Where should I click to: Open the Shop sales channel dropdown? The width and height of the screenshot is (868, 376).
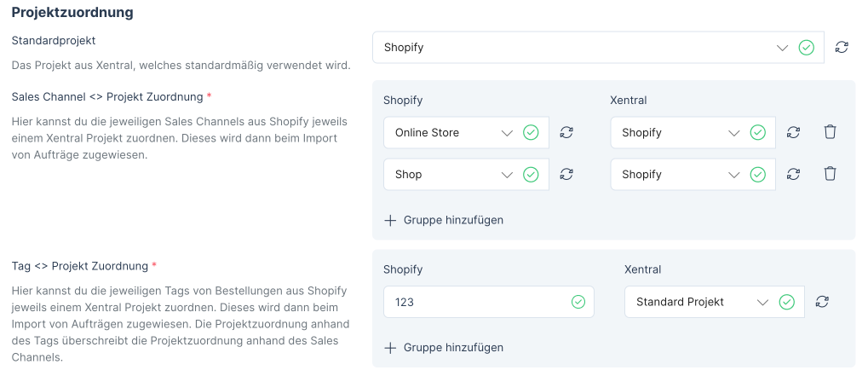coord(507,175)
